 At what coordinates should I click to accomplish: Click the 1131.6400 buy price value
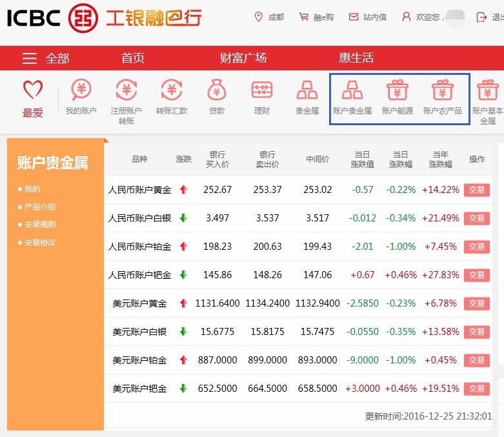pos(217,303)
